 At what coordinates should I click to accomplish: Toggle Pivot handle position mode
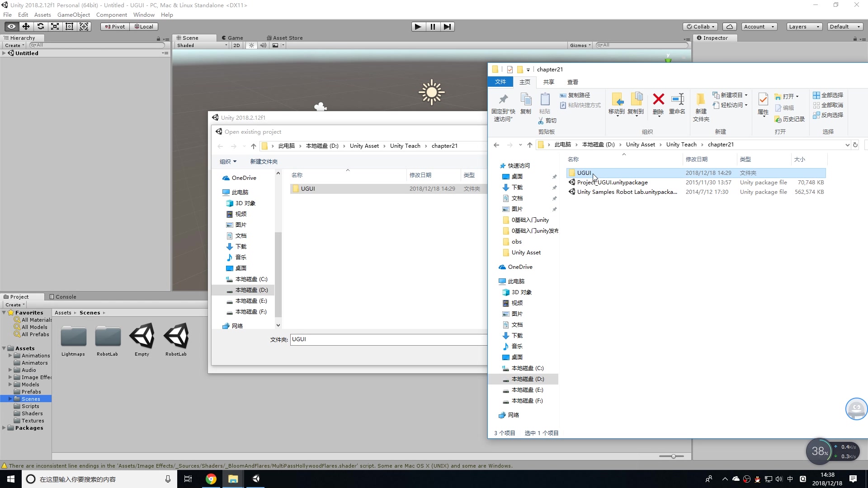click(115, 27)
